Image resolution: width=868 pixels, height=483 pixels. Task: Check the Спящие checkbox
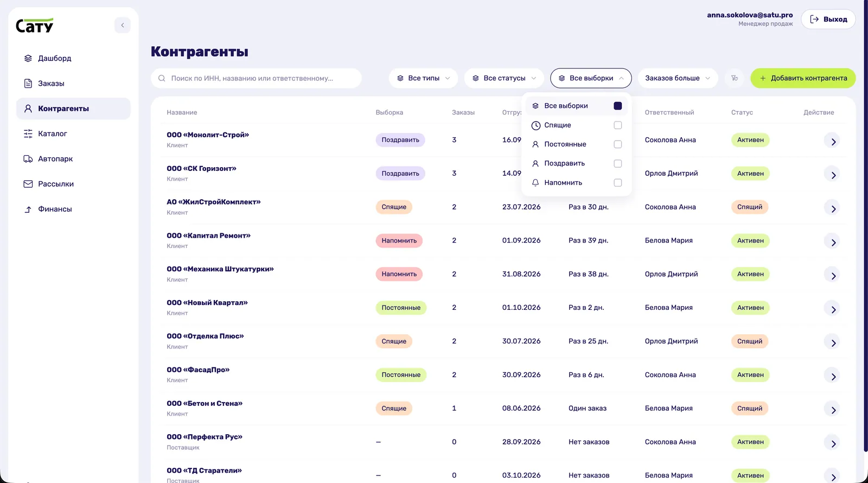(x=617, y=125)
